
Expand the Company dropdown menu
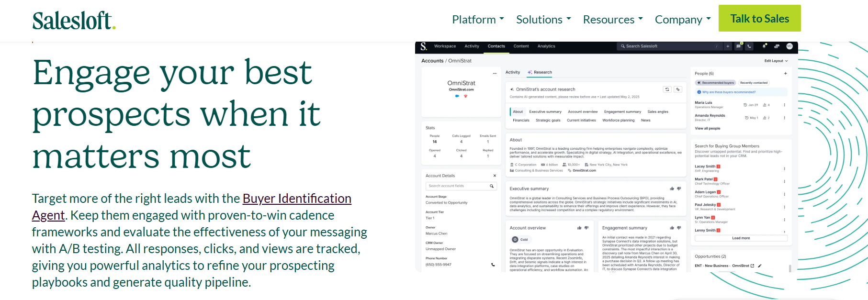point(683,20)
